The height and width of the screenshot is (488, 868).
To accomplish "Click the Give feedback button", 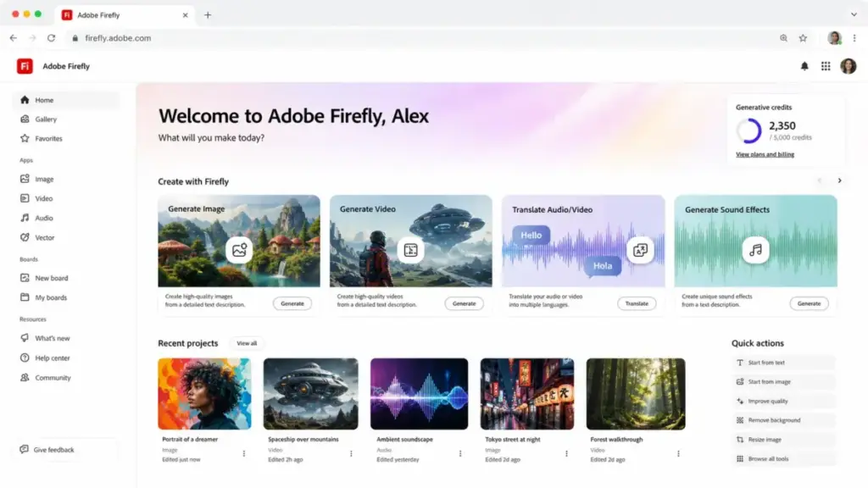I will point(65,449).
